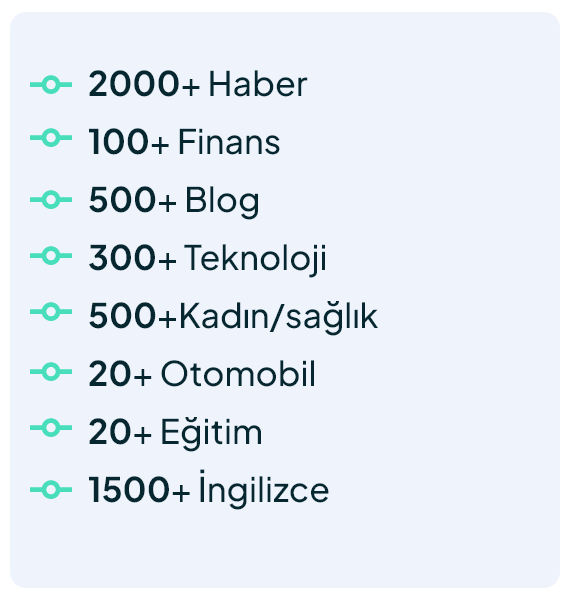The image size is (570, 614).
Task: Select the Finans category label
Action: (x=229, y=142)
